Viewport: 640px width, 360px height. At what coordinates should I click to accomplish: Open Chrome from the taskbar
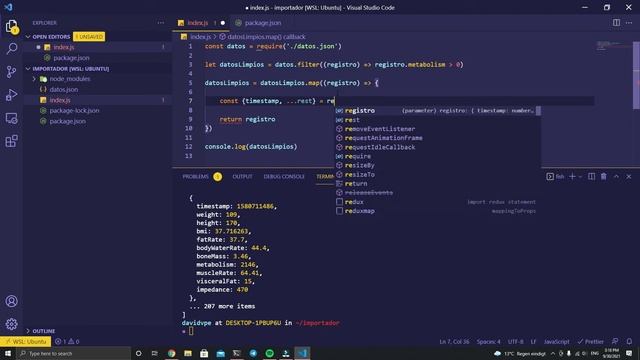click(171, 353)
